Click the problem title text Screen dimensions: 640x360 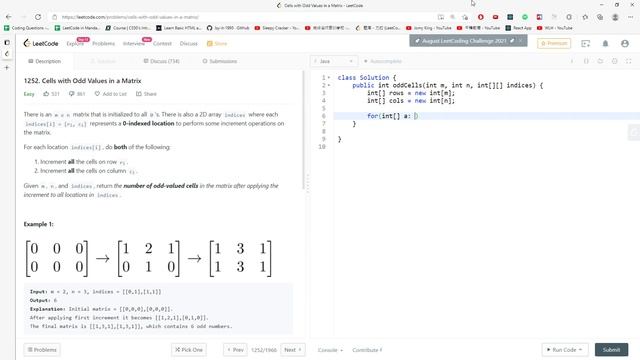(82, 81)
